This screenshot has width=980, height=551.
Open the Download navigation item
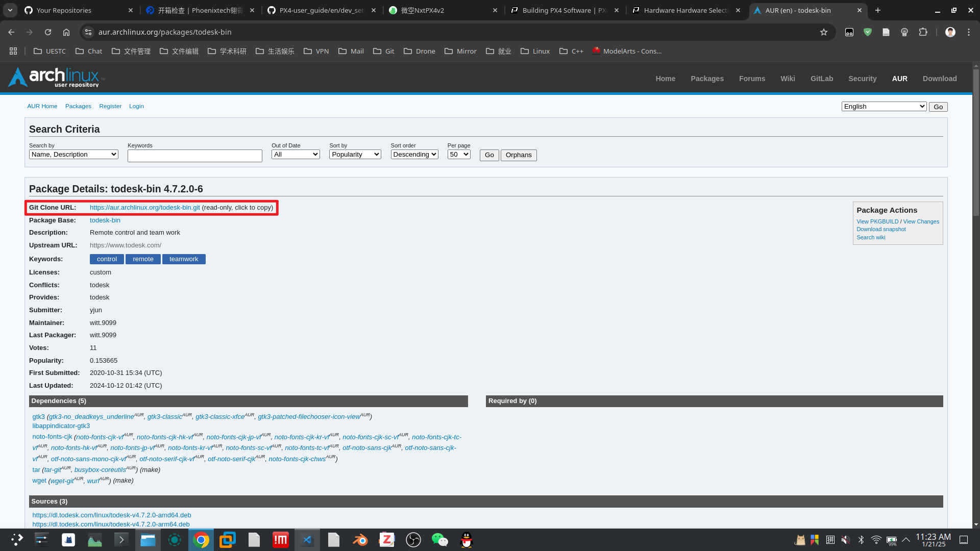pos(940,79)
